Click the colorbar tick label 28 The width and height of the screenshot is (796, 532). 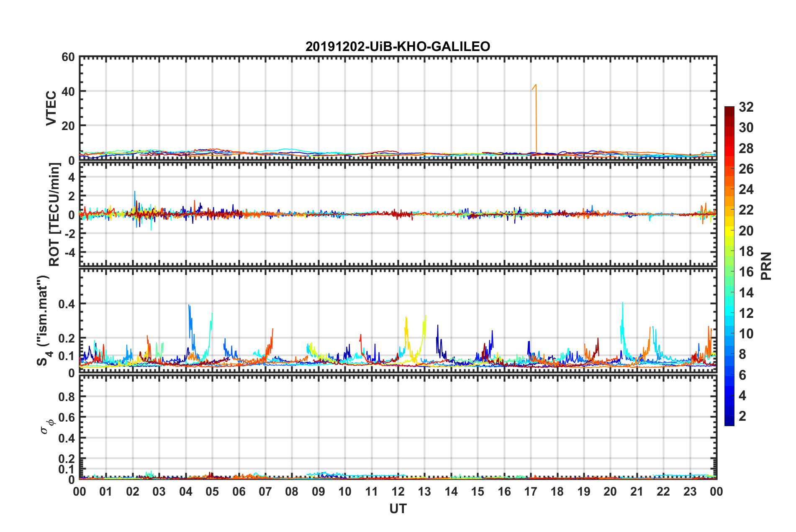click(x=746, y=148)
